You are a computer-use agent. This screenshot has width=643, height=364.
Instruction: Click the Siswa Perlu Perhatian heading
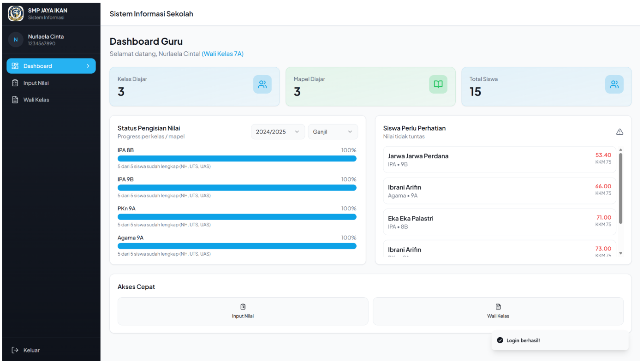[x=414, y=128]
